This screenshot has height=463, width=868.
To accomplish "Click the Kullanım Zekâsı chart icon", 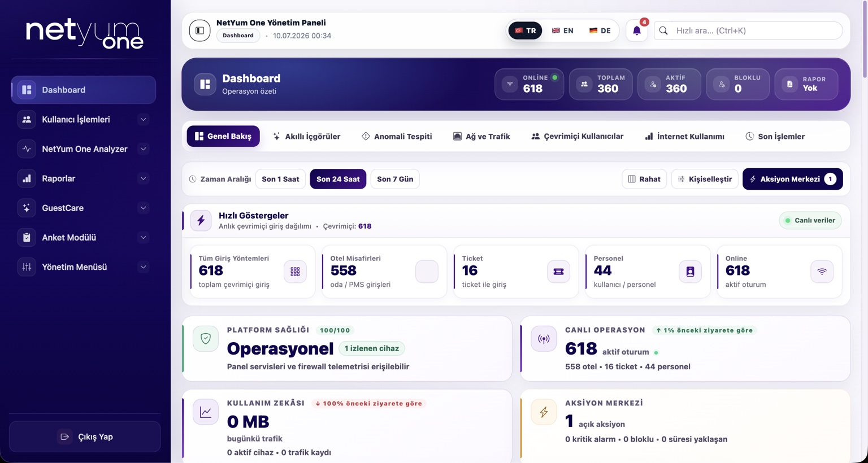I will [x=206, y=412].
